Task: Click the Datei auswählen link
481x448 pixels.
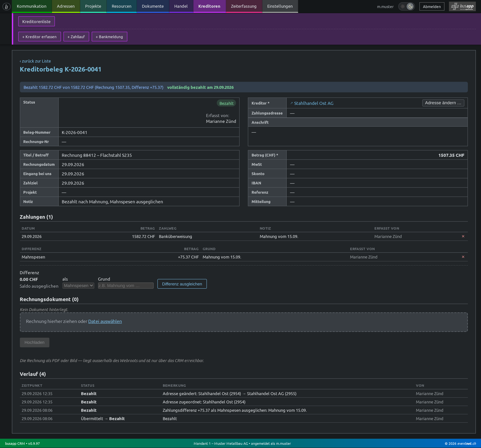Action: click(x=105, y=321)
